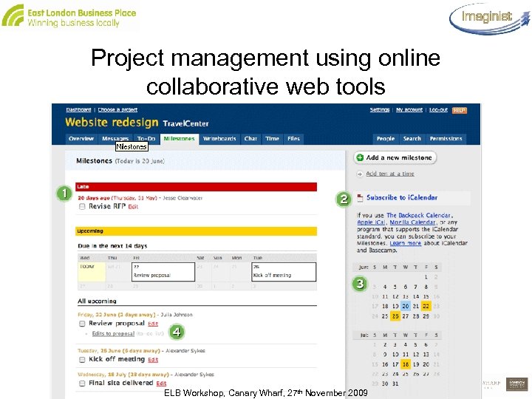The height and width of the screenshot is (399, 532).
Task: Switch to the Time tab
Action: [x=272, y=138]
